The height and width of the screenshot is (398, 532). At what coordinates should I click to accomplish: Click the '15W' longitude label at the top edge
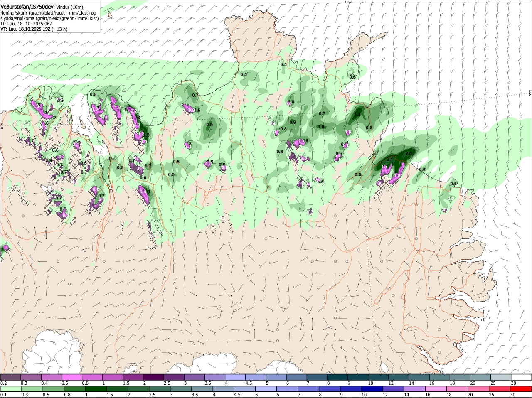coord(348,2)
